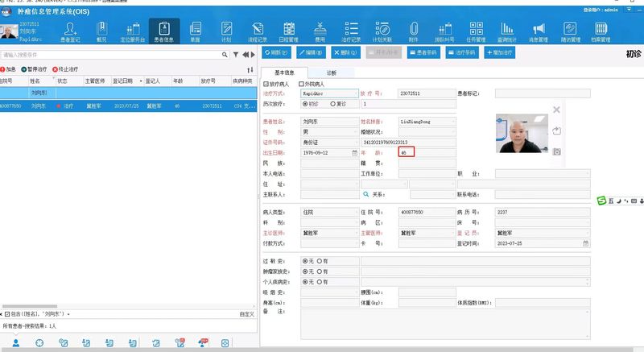Open the 排队叫号 queue calling module
The image size is (644, 352).
(x=445, y=32)
